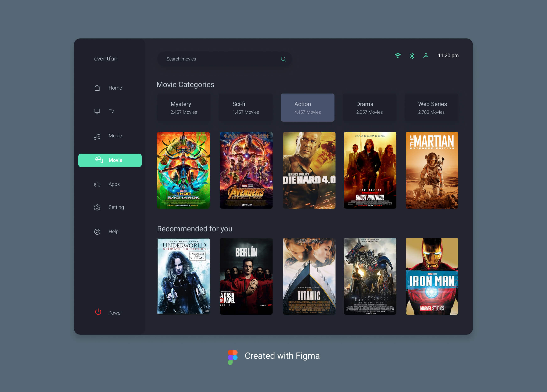Open the Iron Man poster
The image size is (547, 392).
pos(432,276)
